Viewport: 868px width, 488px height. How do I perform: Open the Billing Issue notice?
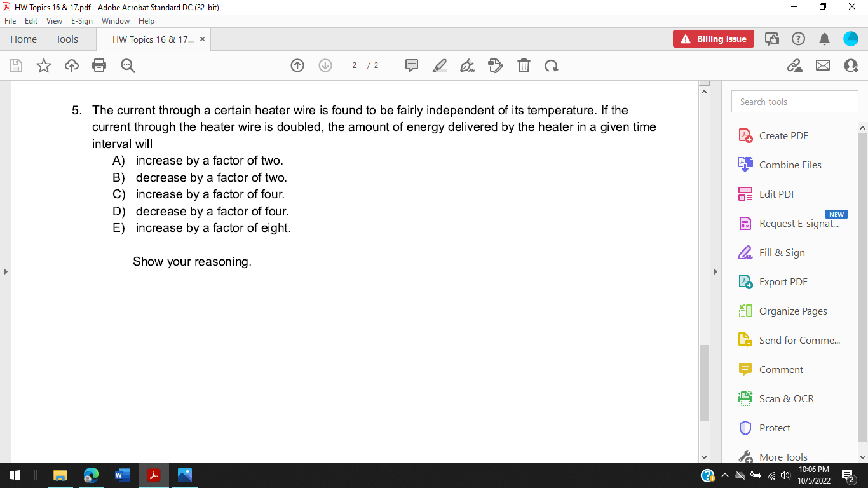713,39
